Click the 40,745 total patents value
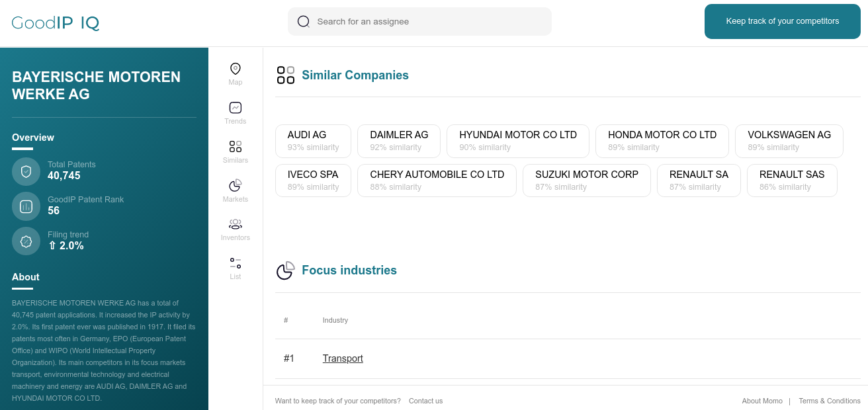 pos(64,176)
